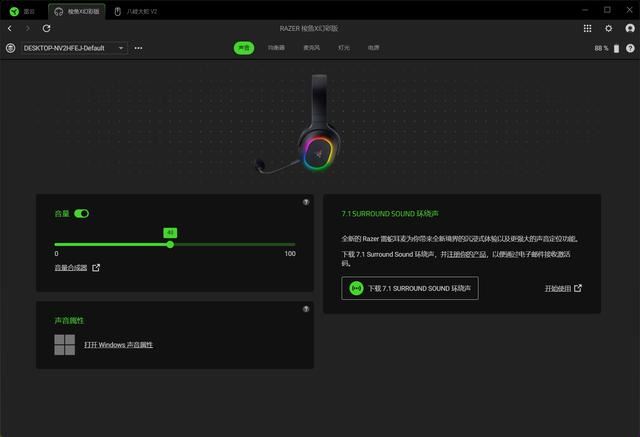Expand the DESKTOP-NV2HFEJ-Default profile dropdown

tap(74, 48)
